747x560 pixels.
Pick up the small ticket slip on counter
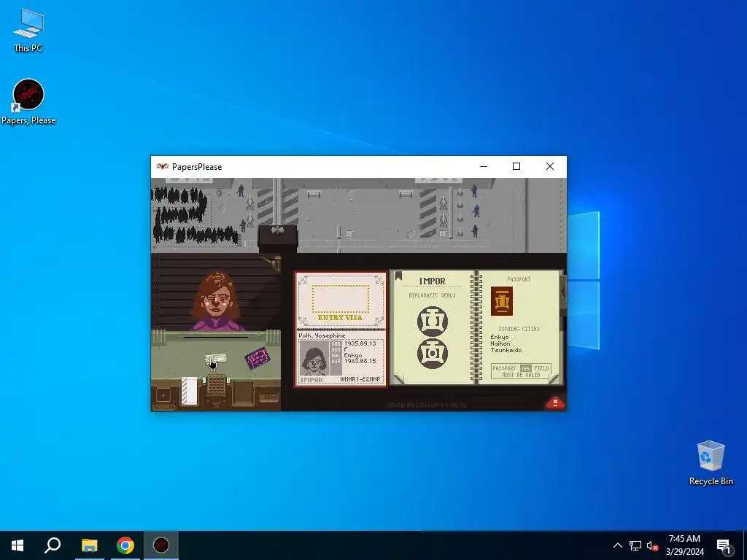coord(215,359)
